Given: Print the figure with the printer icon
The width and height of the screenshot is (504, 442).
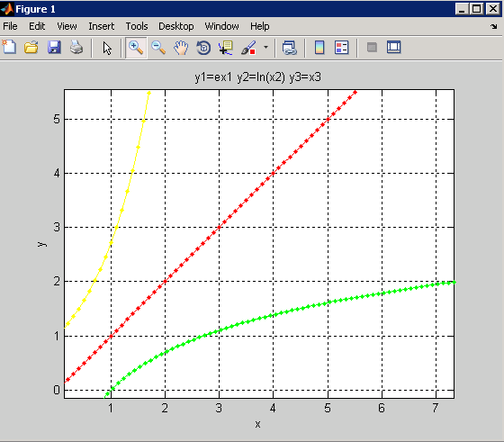Looking at the screenshot, I should (76, 47).
